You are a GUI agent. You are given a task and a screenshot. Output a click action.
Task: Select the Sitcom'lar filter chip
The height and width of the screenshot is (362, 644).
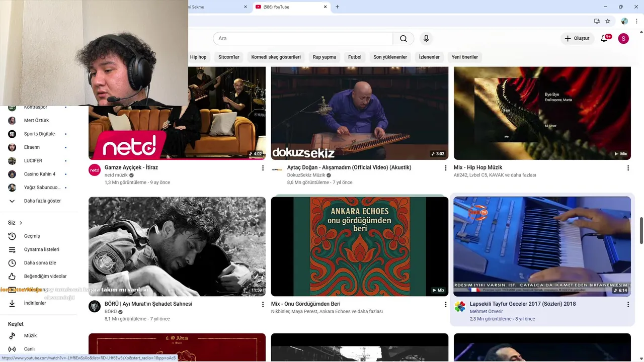click(x=229, y=57)
